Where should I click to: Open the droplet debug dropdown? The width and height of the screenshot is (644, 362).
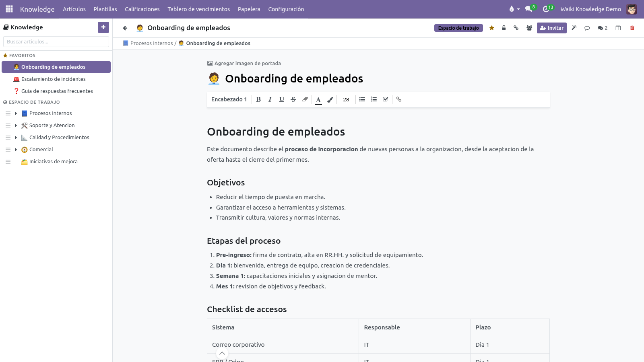[514, 9]
